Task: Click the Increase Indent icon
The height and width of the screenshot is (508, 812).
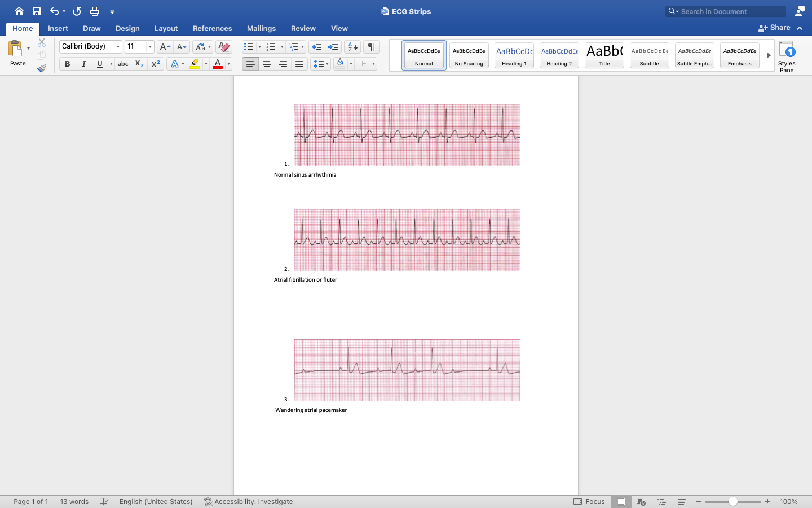Action: 333,47
